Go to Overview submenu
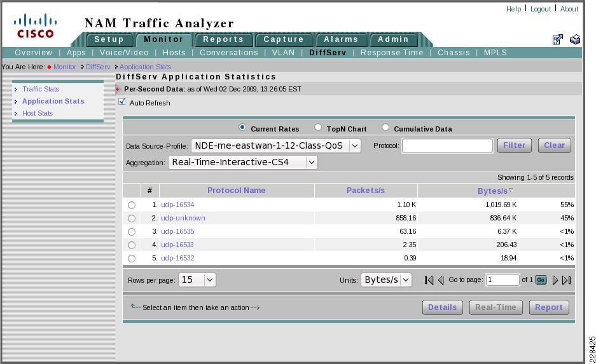The height and width of the screenshot is (364, 596). pos(34,53)
